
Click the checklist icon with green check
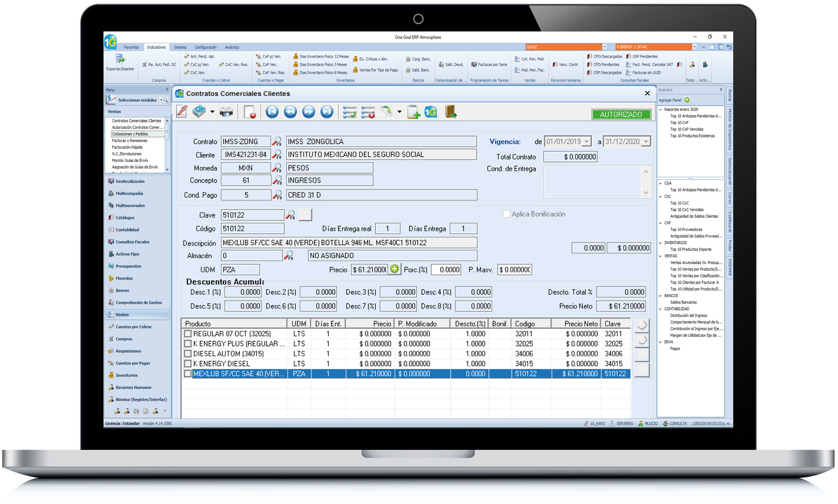click(350, 112)
